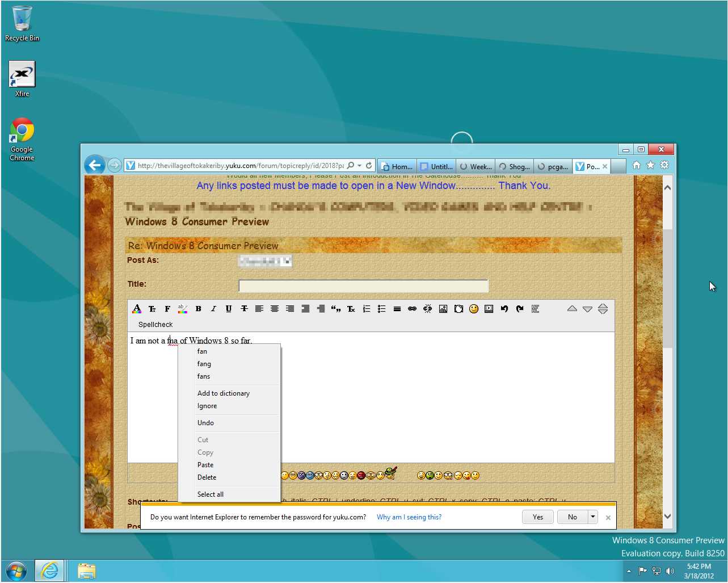Dismiss the password notification bar
Viewport: 728px width, 583px height.
point(608,517)
